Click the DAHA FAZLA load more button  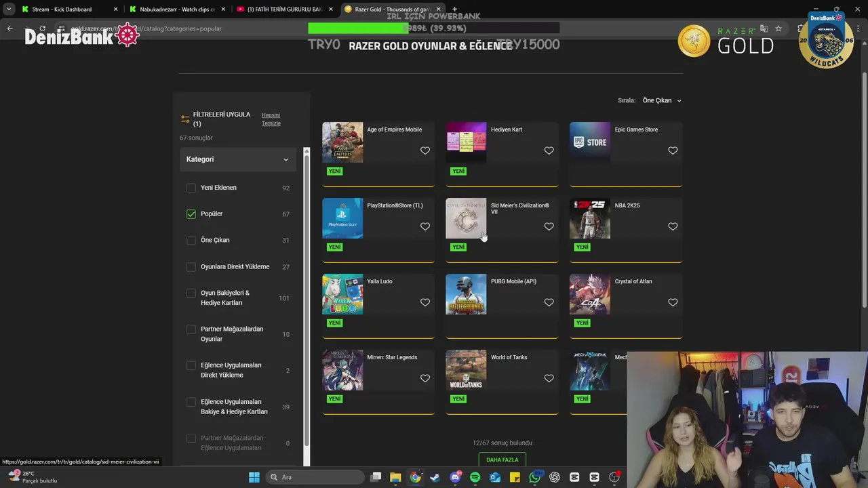(x=502, y=460)
